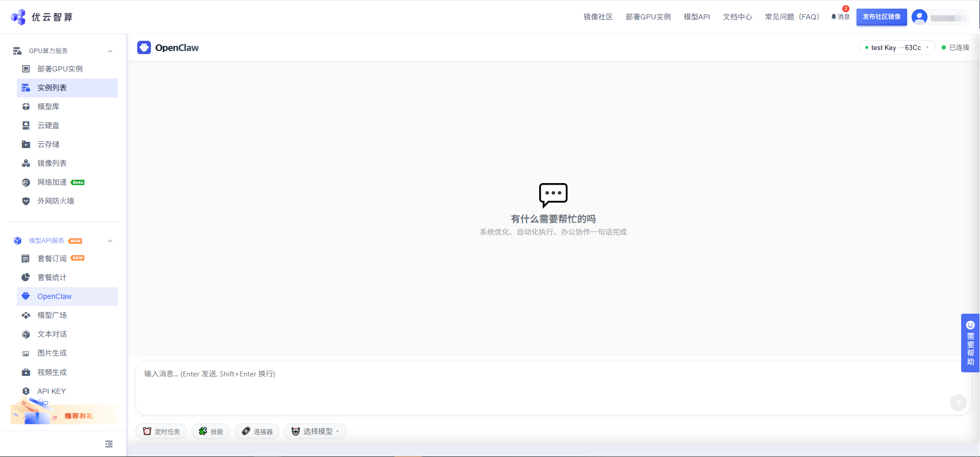The image size is (980, 457).
Task: Expand the 选择模型 model dropdown
Action: [x=315, y=431]
